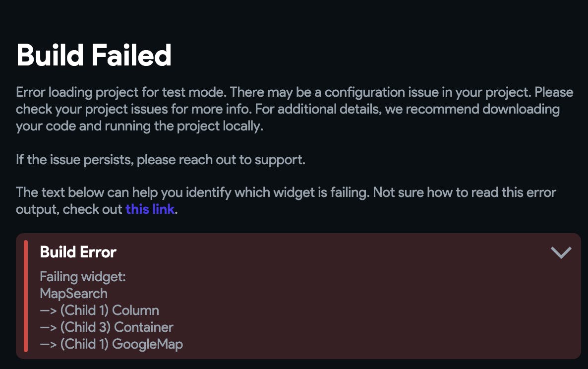The width and height of the screenshot is (588, 369).
Task: Click the arrow before Column
Action: 48,311
